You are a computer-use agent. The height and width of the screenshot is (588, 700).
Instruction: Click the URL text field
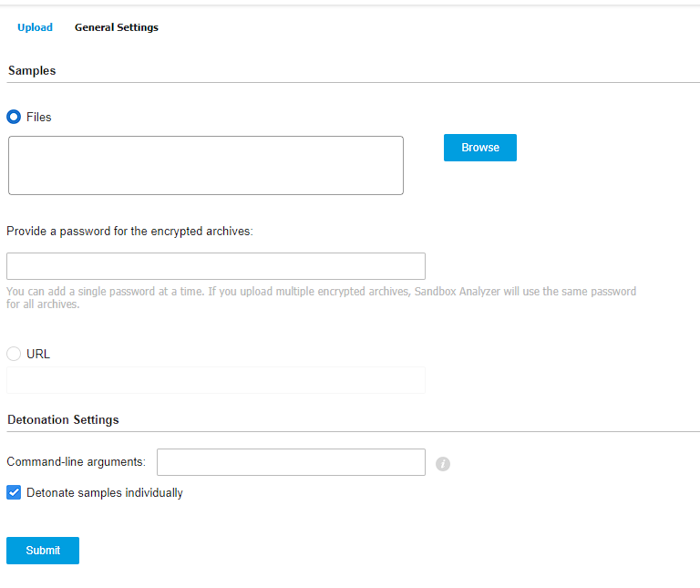(x=216, y=380)
